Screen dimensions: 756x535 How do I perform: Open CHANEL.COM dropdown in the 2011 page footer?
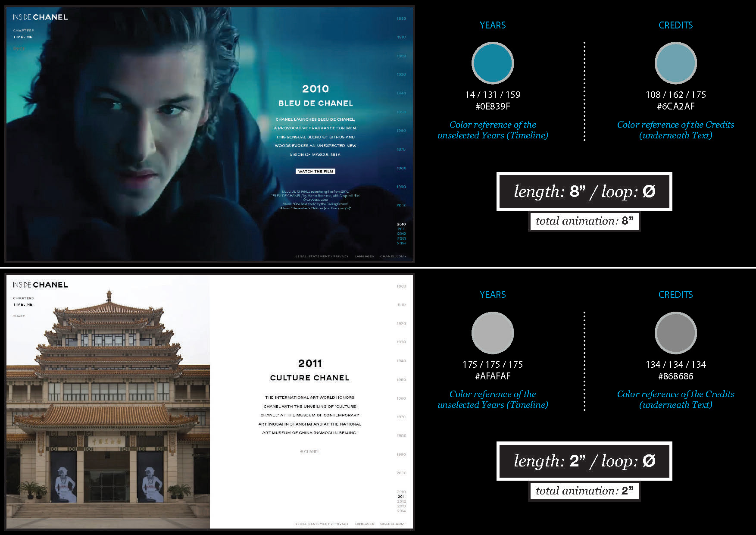(393, 524)
